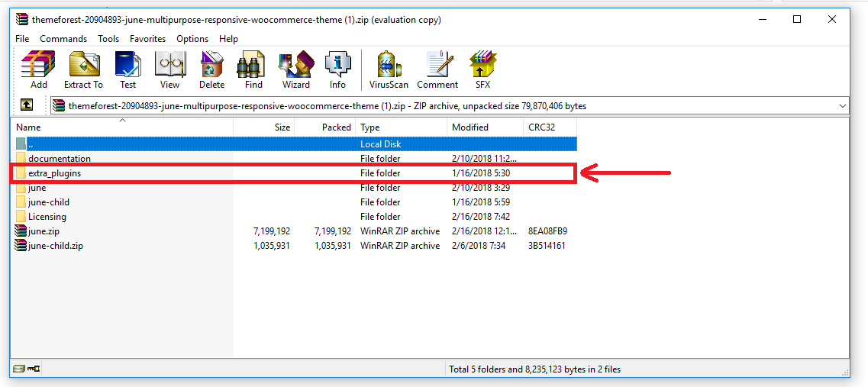Viewport: 868px width, 387px height.
Task: Close the WinRAR window
Action: [x=831, y=19]
